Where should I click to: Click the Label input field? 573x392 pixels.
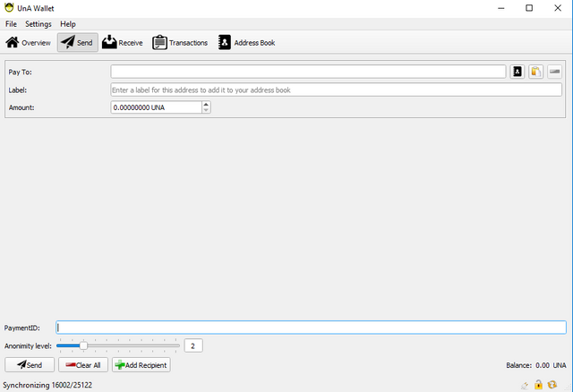coord(337,89)
